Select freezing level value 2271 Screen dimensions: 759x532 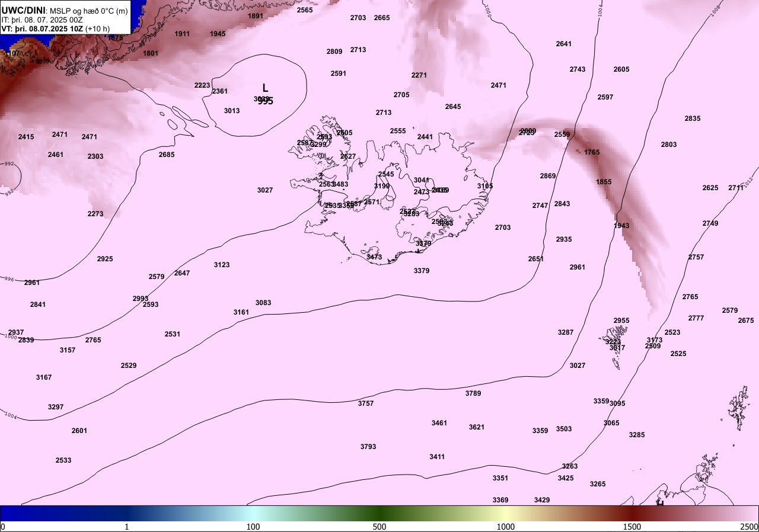point(419,75)
